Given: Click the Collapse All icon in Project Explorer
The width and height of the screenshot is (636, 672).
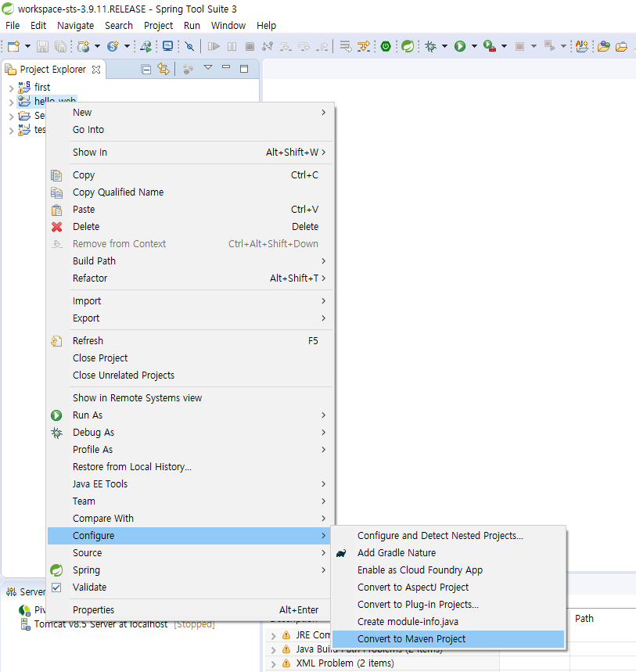Looking at the screenshot, I should [x=146, y=69].
